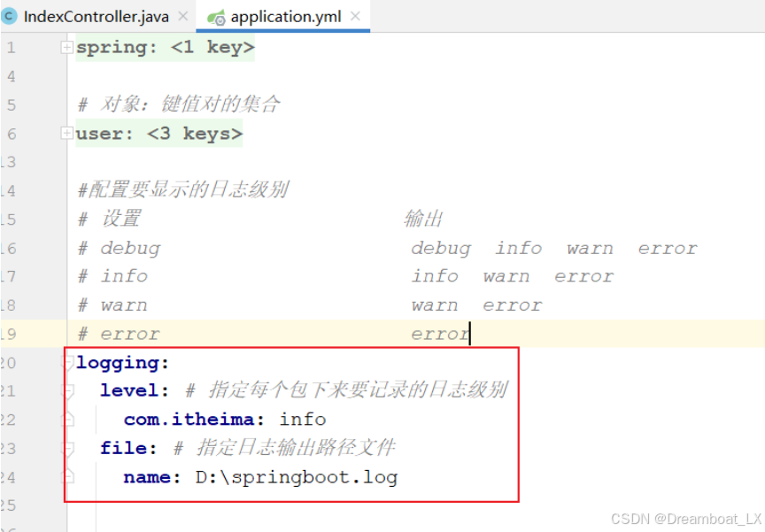Click the Spring config icon on application.yml tab

pos(216,18)
